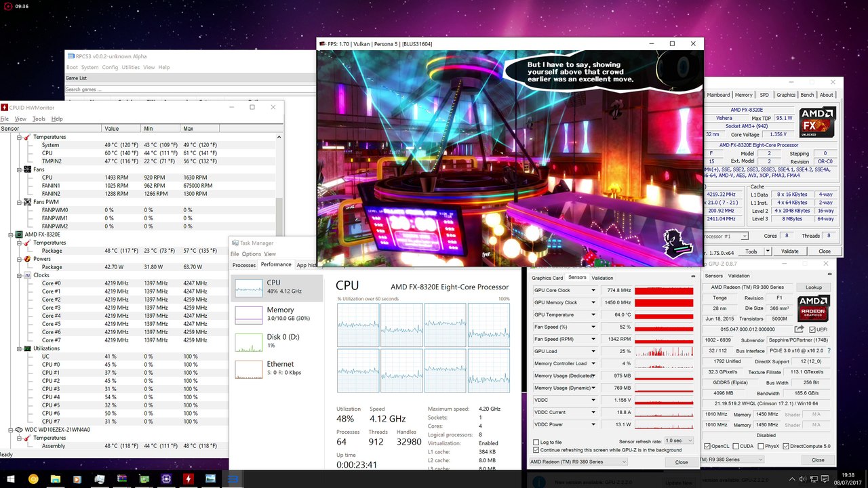
Task: Open the Options menu in Task Manager
Action: (251, 253)
